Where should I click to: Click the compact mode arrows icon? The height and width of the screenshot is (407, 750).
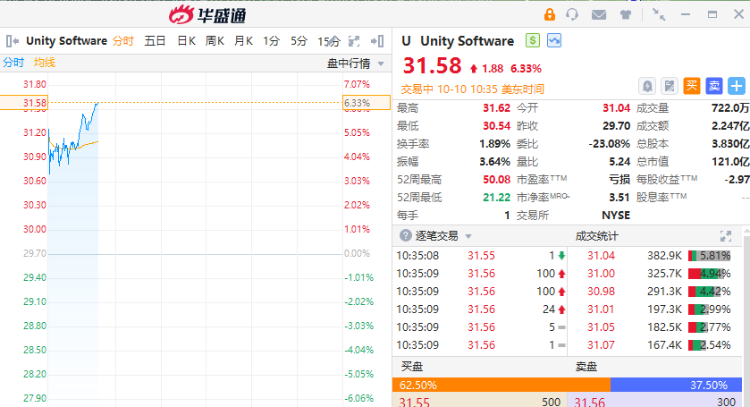click(x=659, y=15)
